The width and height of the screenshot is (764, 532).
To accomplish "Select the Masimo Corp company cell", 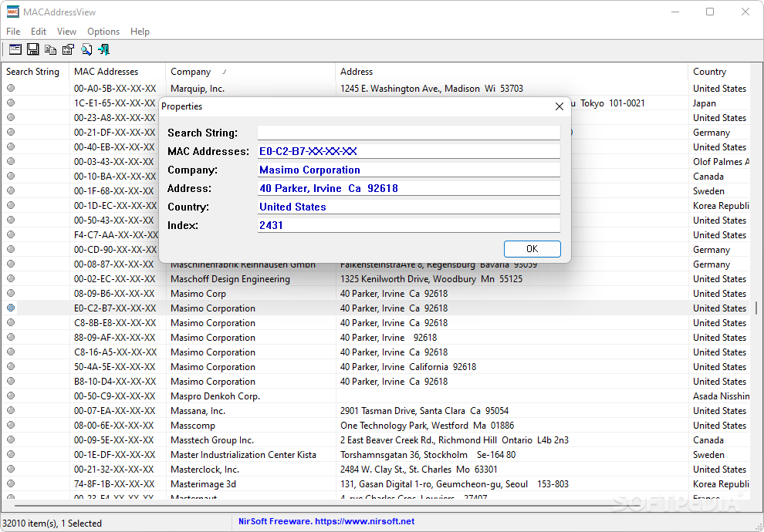I will point(198,294).
